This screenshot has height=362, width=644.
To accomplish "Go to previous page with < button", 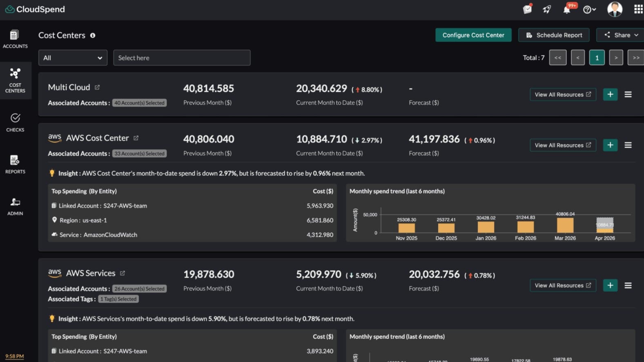I will point(578,58).
